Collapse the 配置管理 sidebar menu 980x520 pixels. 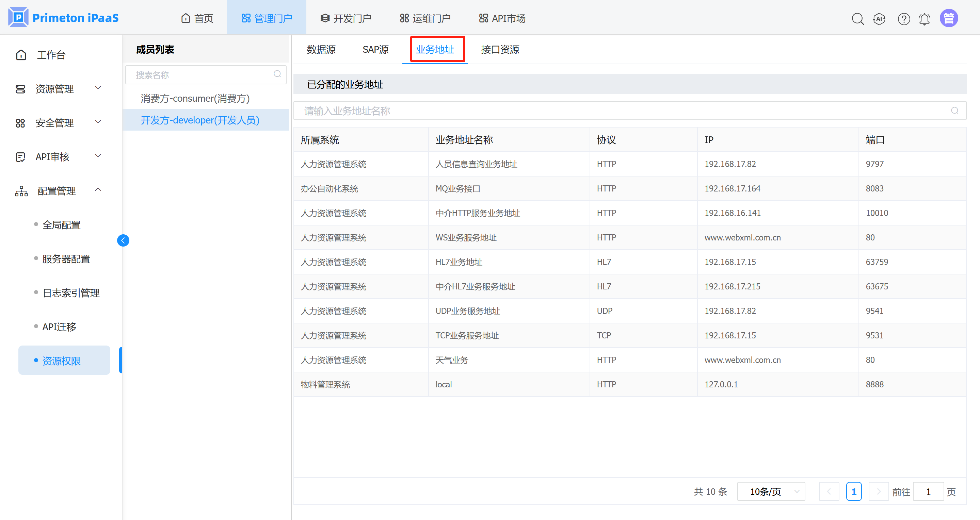click(x=57, y=190)
